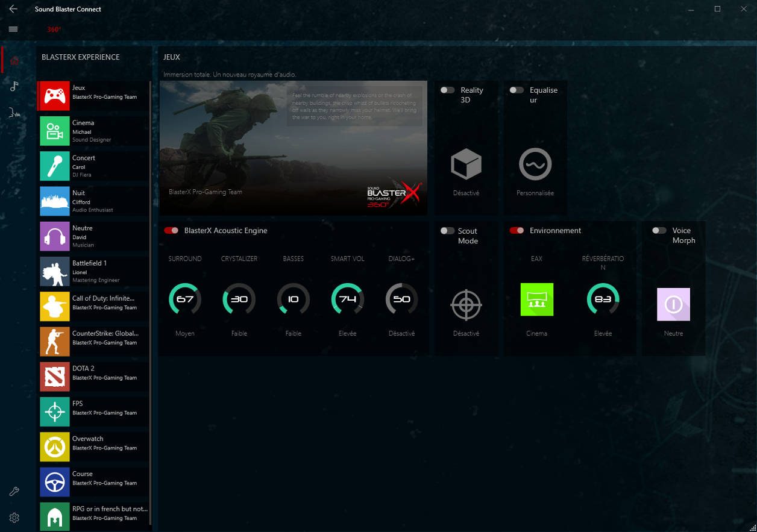Click the Cinema label under EAX

click(536, 333)
